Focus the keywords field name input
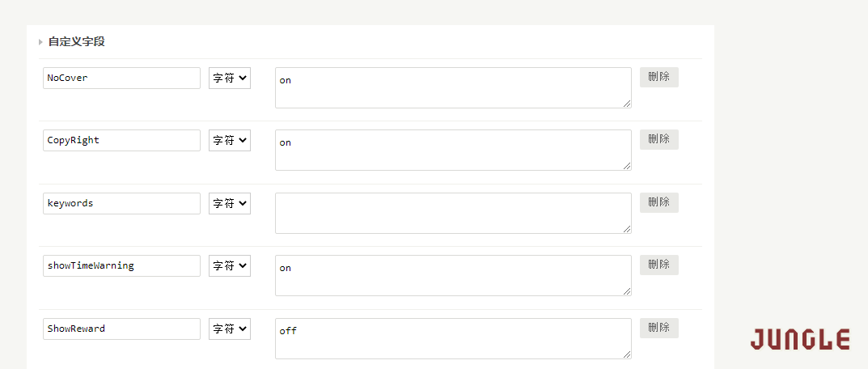 coord(122,203)
